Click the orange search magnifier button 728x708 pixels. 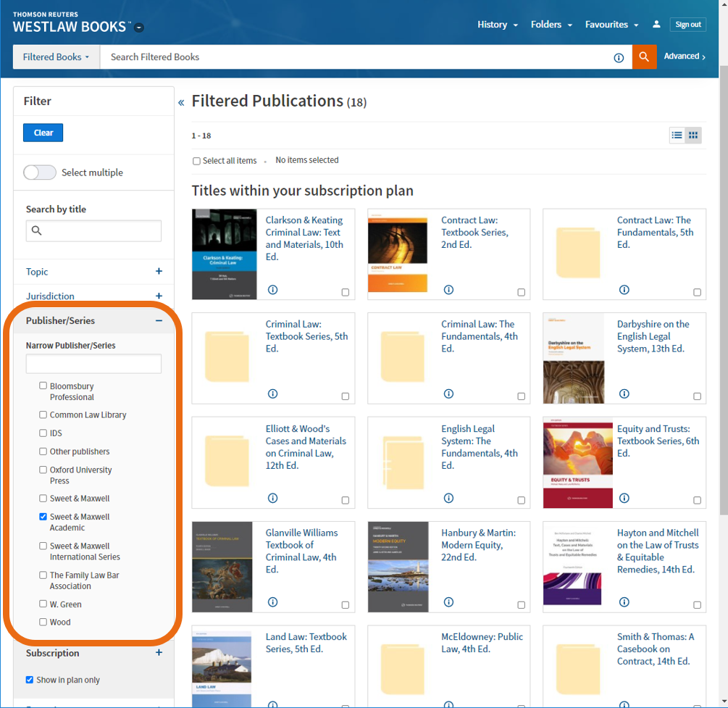644,57
